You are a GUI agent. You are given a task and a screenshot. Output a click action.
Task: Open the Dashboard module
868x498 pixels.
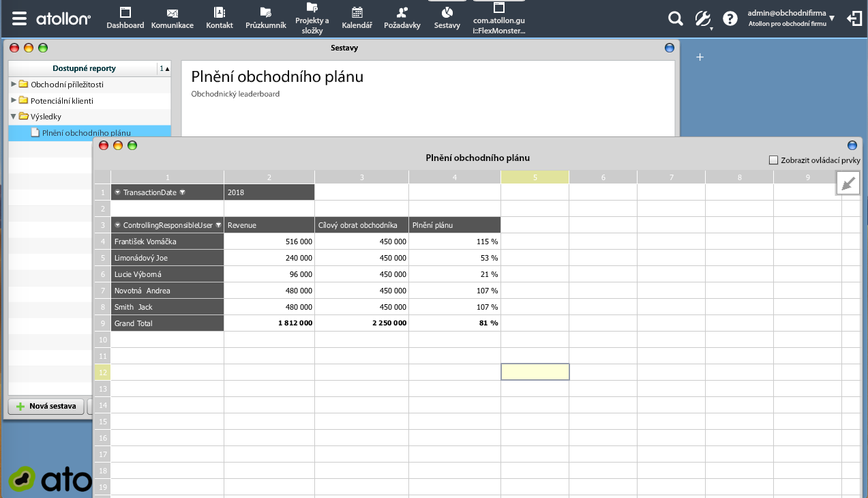pyautogui.click(x=125, y=18)
